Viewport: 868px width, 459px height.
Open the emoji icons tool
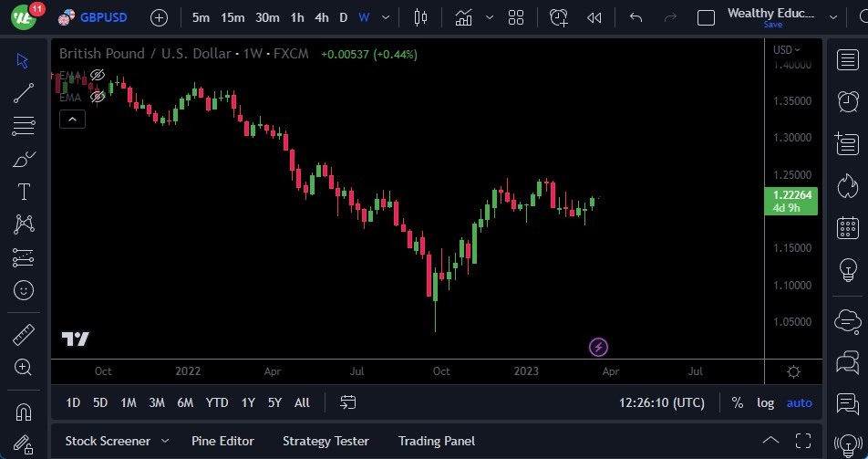24,290
